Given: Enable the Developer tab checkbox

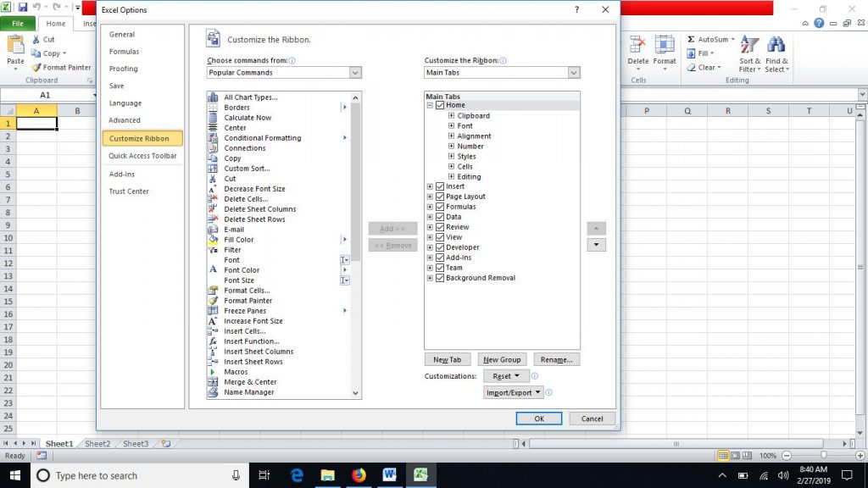Looking at the screenshot, I should click(441, 247).
